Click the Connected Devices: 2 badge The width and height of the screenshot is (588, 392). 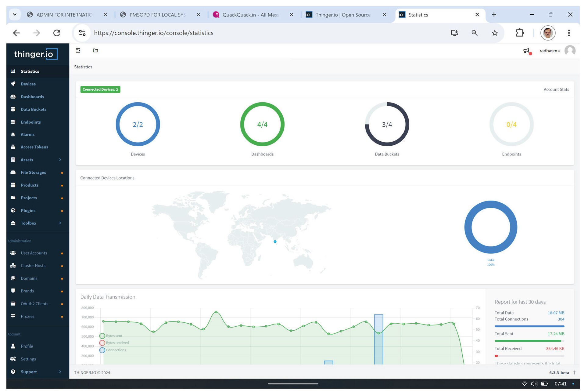100,90
